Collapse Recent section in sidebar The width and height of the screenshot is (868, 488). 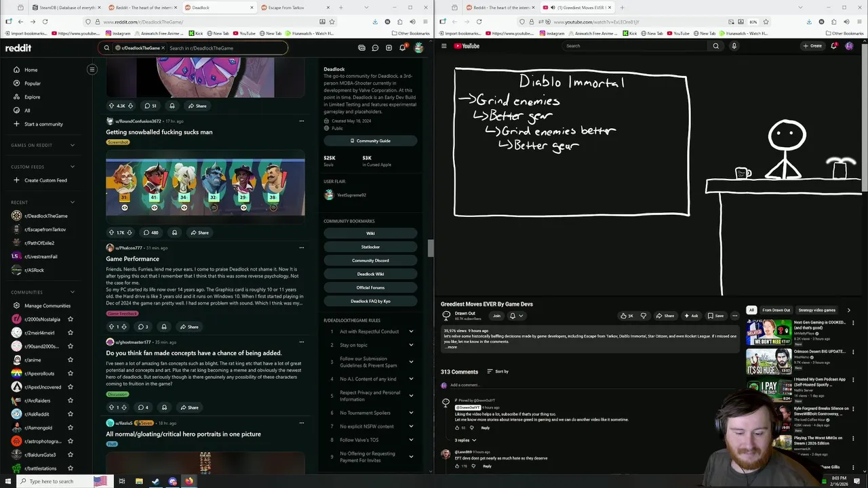pos(73,202)
